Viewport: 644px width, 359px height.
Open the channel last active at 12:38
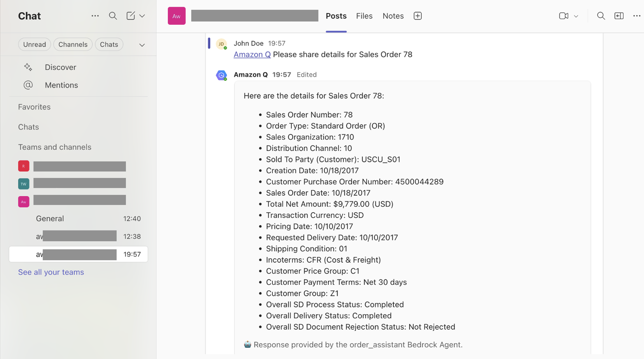[78, 237]
